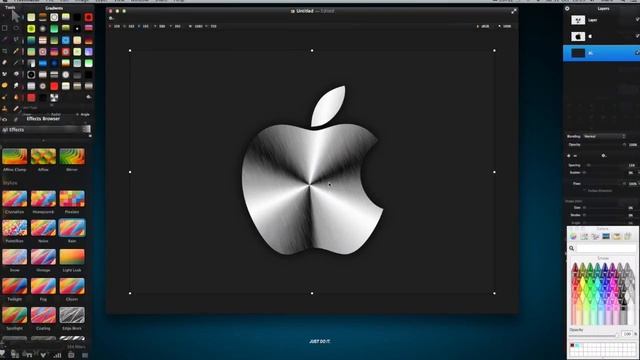The width and height of the screenshot is (640, 360).
Task: Click the search field in Colors window
Action: [x=606, y=248]
